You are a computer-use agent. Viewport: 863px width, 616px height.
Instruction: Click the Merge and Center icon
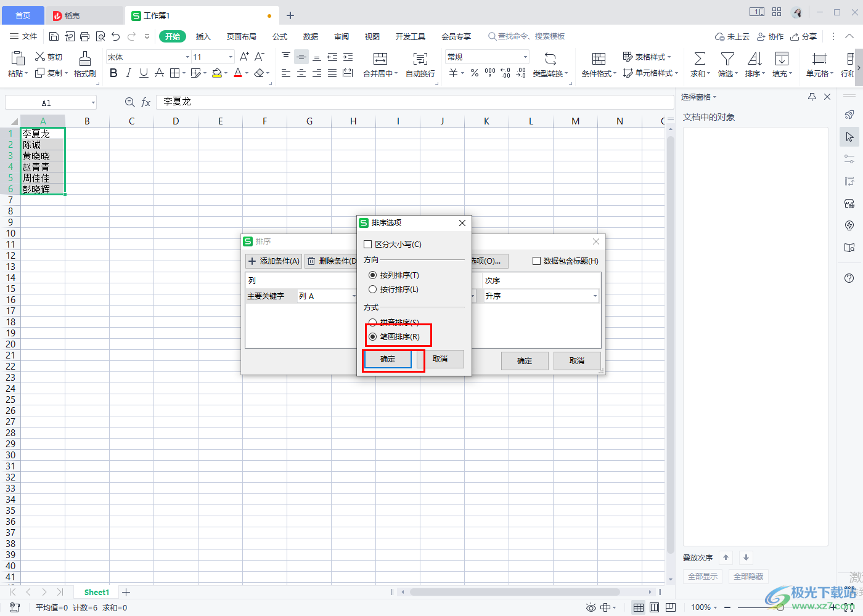[x=380, y=59]
